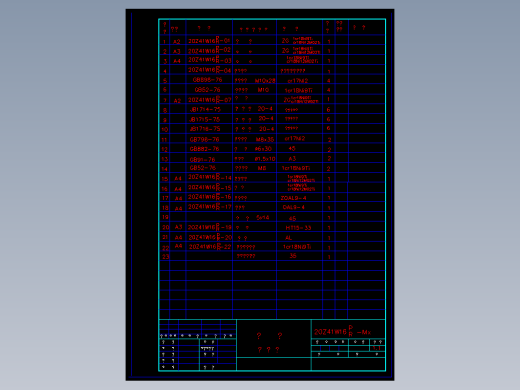Select drawing number 20Z41W16-03 in row 3

(x=210, y=60)
